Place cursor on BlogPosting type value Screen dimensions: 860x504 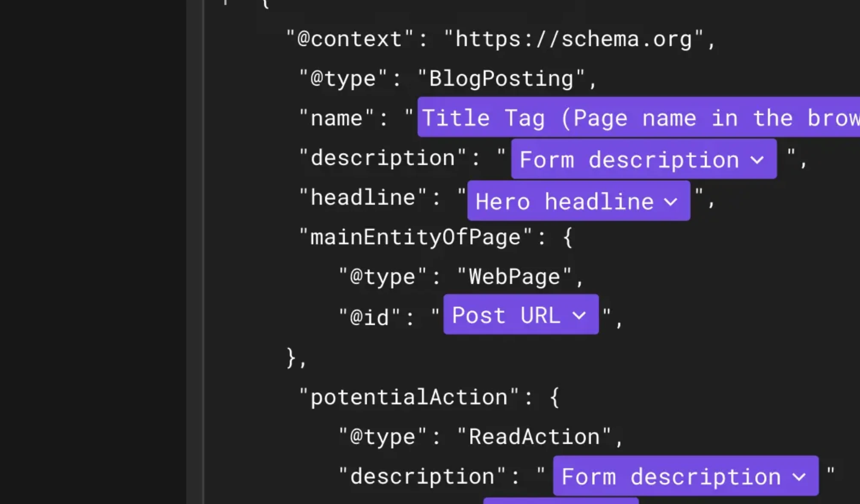pos(501,79)
